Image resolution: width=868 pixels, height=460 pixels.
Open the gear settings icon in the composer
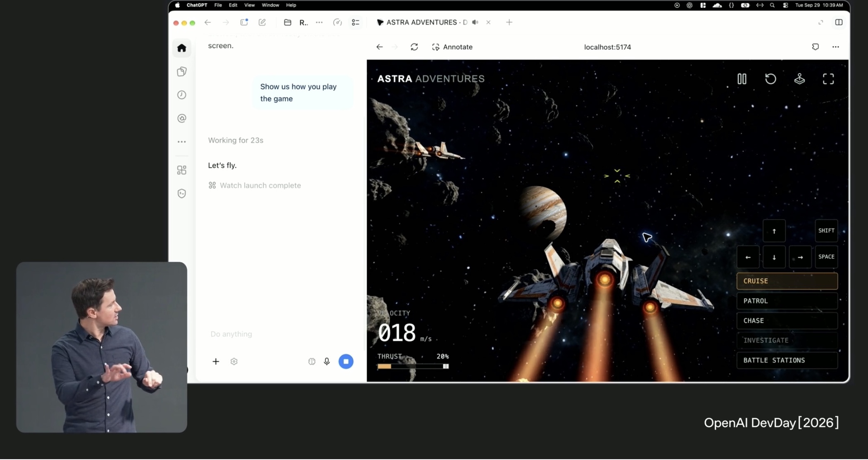click(234, 362)
